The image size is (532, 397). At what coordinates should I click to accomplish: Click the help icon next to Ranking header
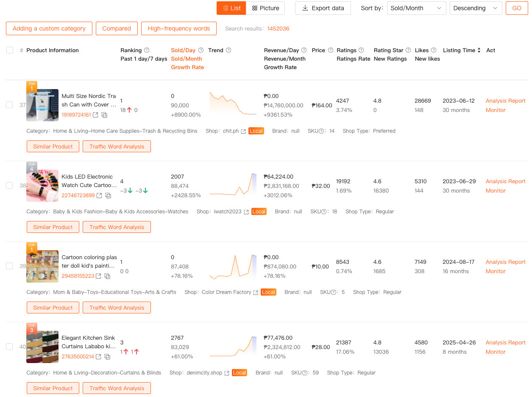point(147,50)
